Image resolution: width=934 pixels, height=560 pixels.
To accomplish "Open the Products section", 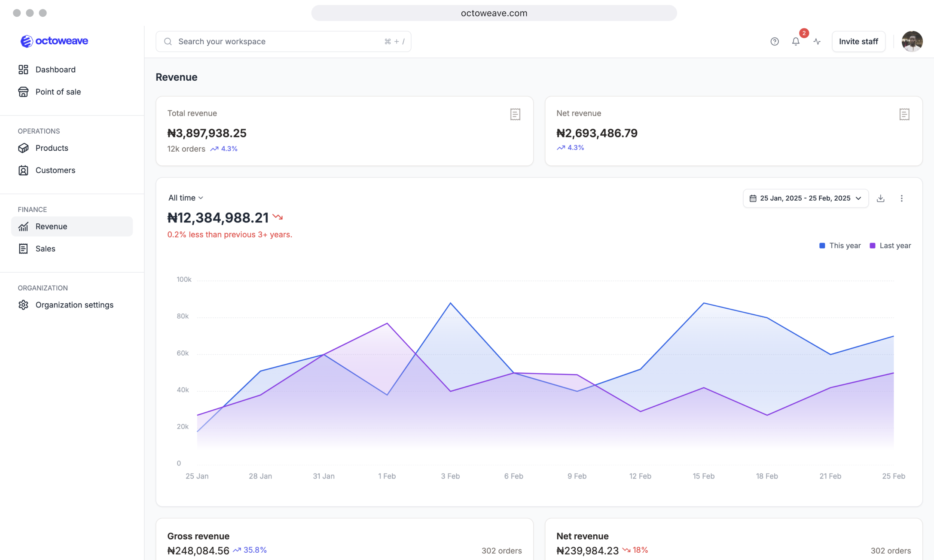I will (52, 148).
